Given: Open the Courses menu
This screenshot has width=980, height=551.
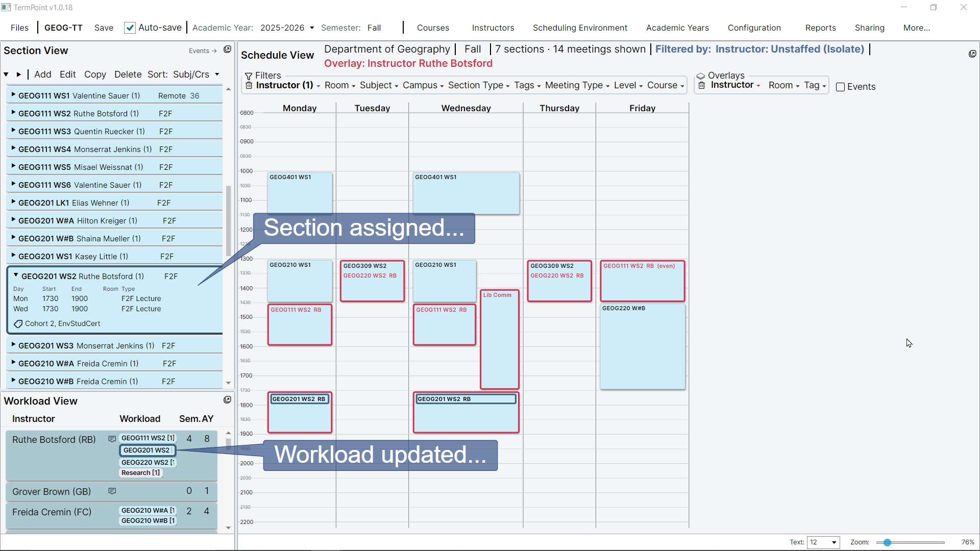Looking at the screenshot, I should point(433,28).
